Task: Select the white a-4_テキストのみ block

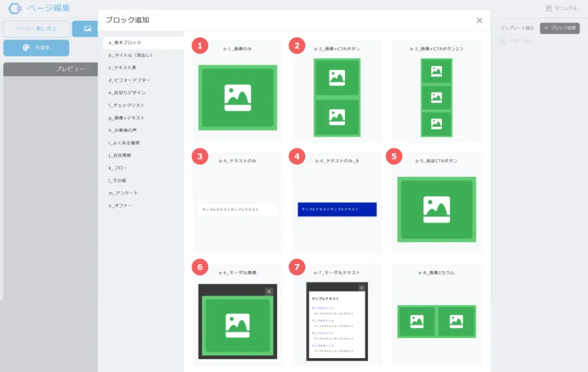Action: tap(238, 210)
